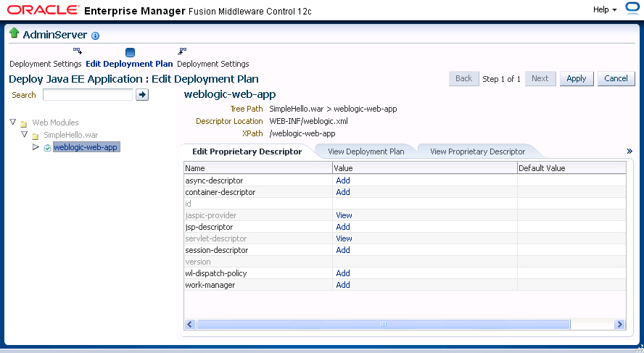Expand the weblogic-web-app tree node
Screen dimensions: 644x353
pos(36,147)
